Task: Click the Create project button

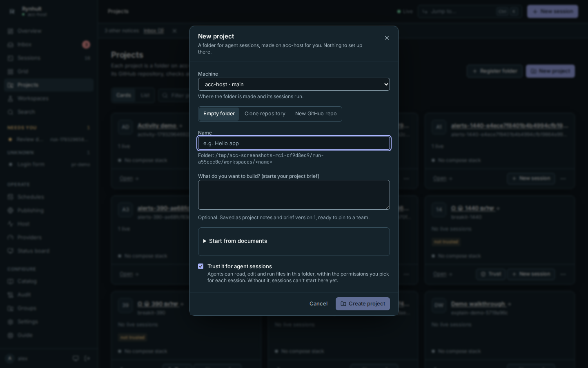Action: click(363, 304)
